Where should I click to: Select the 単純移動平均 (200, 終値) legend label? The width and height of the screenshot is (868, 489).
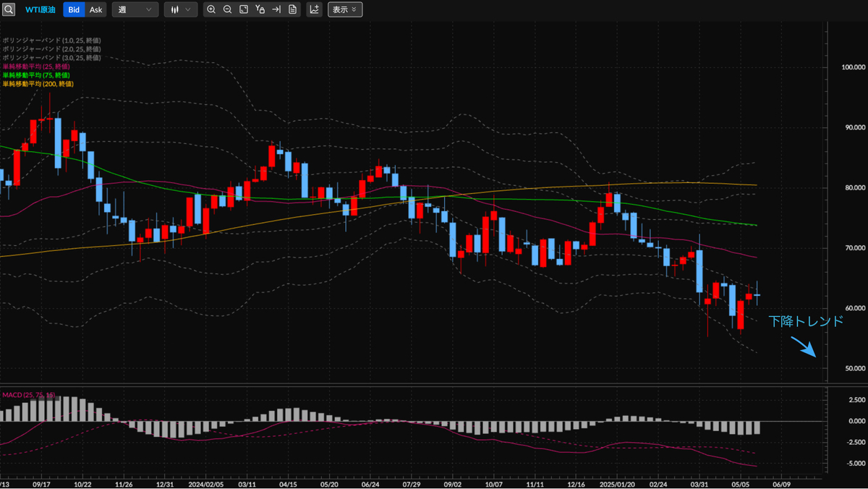coord(38,84)
